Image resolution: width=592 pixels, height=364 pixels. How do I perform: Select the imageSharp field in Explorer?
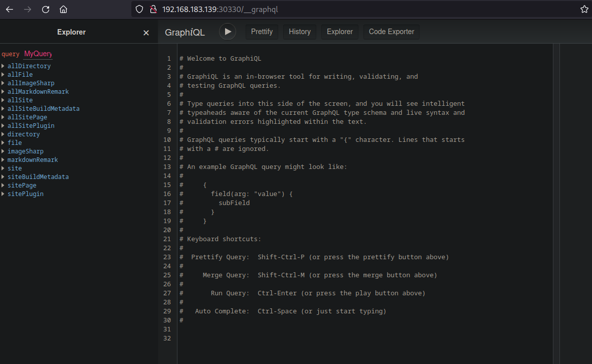tap(26, 151)
